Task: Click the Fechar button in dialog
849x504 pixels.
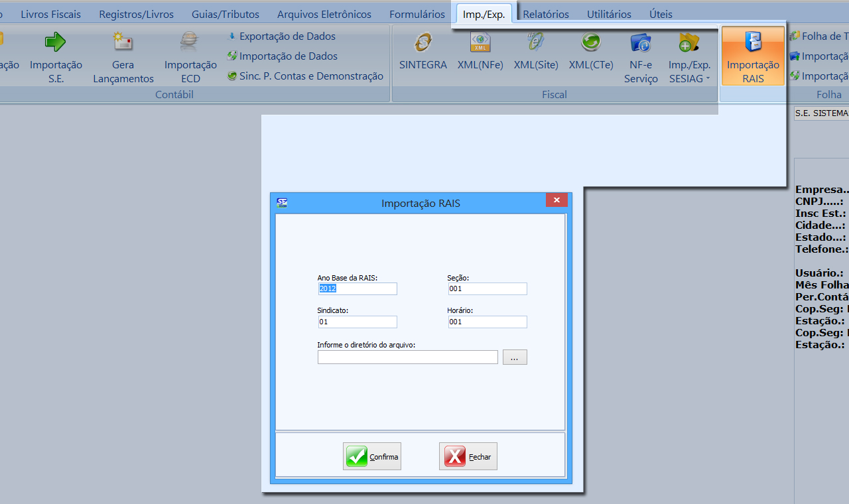Action: (468, 456)
